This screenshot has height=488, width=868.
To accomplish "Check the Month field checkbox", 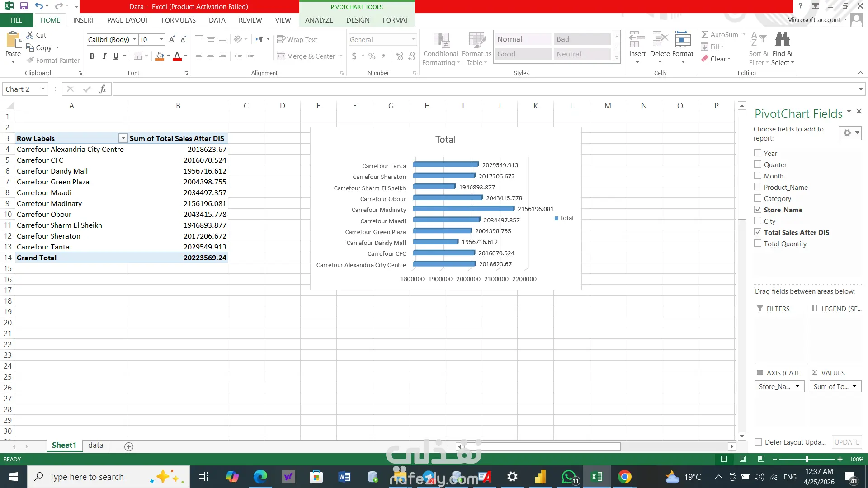I will point(758,176).
